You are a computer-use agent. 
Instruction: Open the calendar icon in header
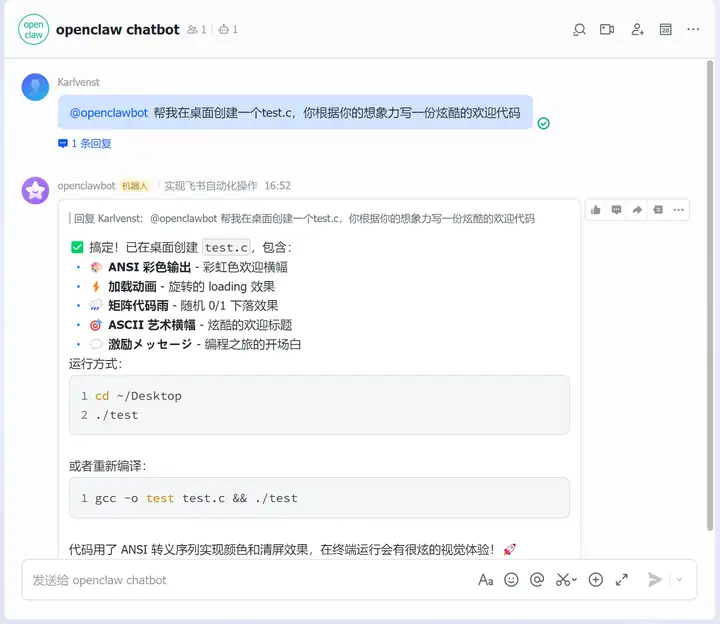tap(665, 30)
